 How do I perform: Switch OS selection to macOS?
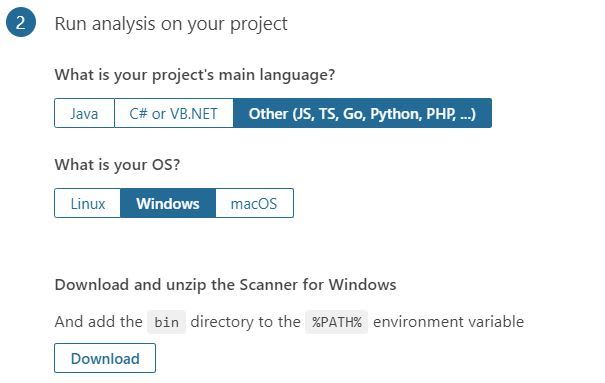254,203
